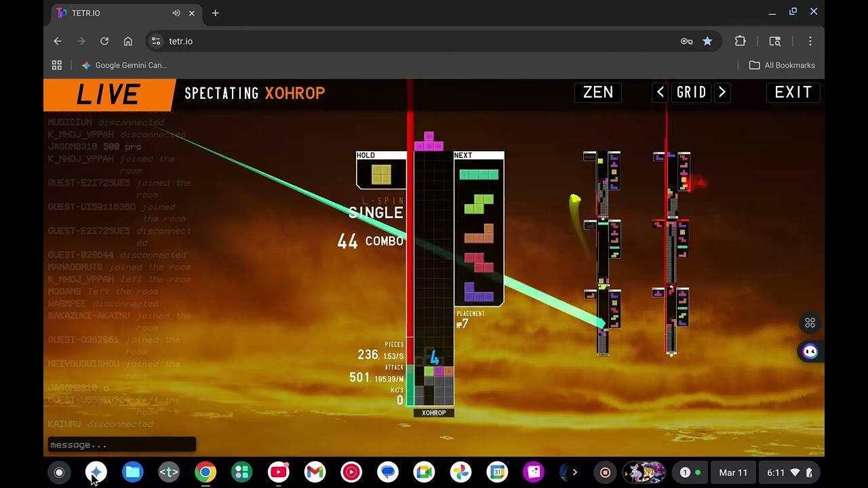Viewport: 868px width, 488px height.
Task: Open the floating grid shortcut icon
Action: tap(810, 323)
